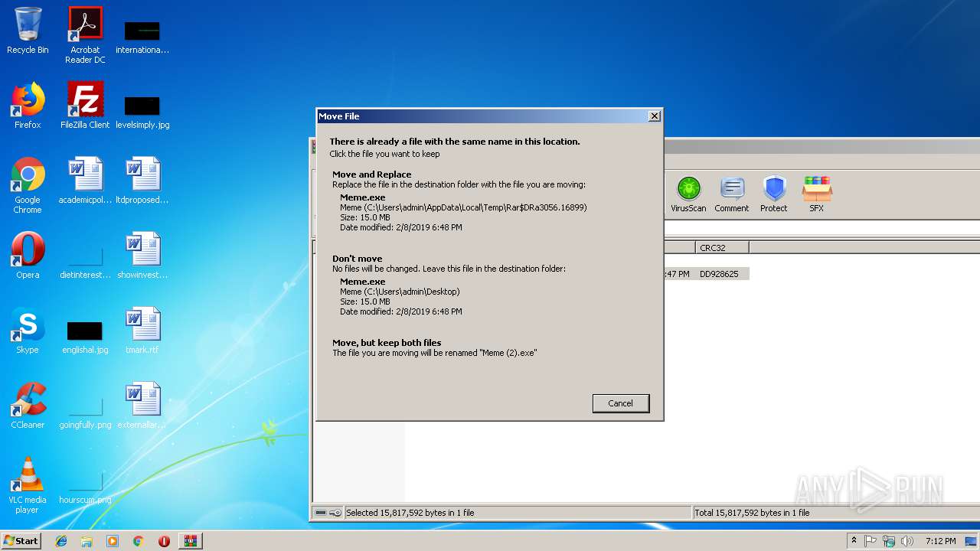The height and width of the screenshot is (551, 980).
Task: Launch Skype from the desktop
Action: (28, 331)
